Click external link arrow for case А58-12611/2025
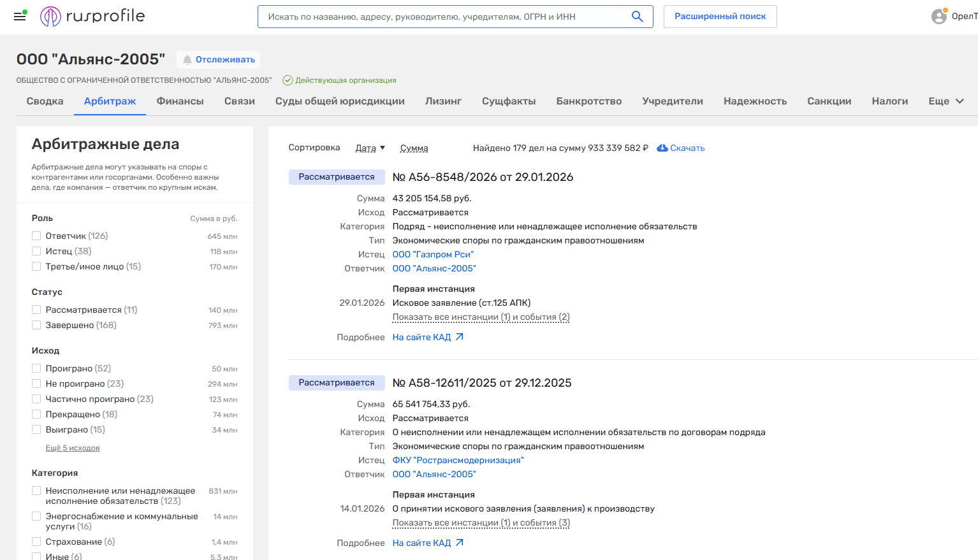This screenshot has width=978, height=560. (460, 543)
